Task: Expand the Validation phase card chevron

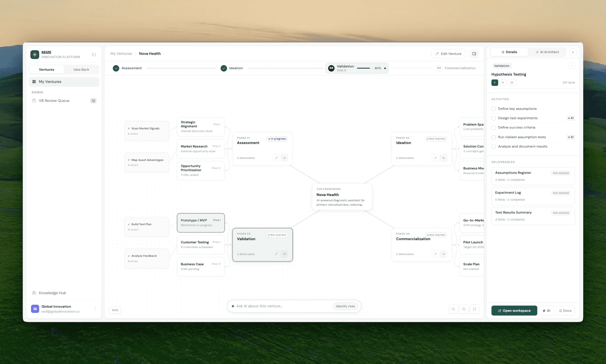Action: click(x=284, y=254)
